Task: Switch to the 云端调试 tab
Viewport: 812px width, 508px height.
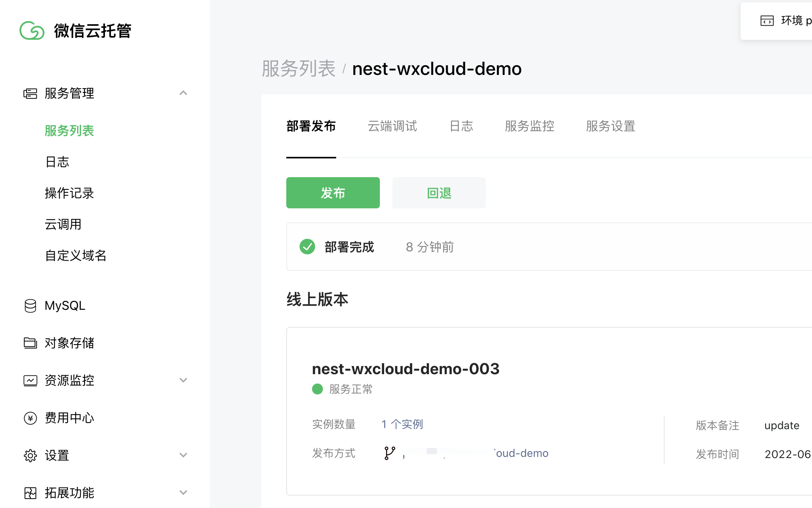Action: [x=392, y=126]
